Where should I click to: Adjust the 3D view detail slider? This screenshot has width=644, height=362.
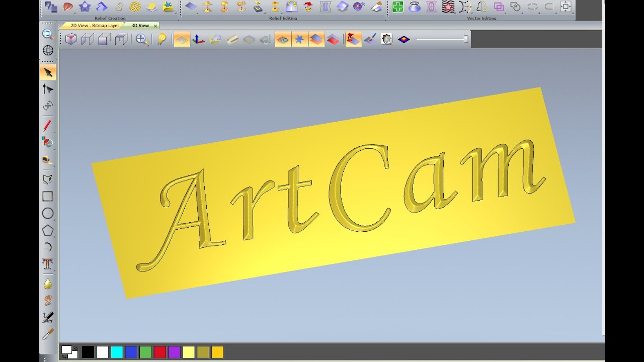pos(466,39)
